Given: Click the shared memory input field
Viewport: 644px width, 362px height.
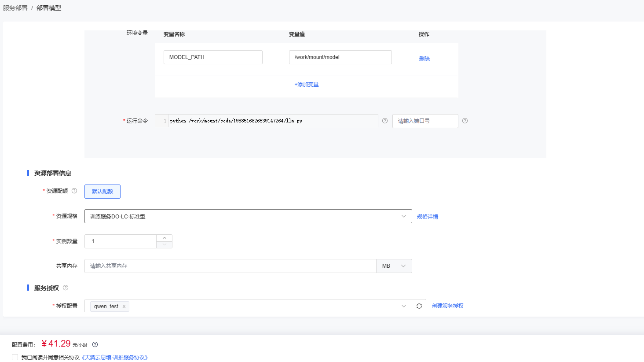Looking at the screenshot, I should pos(230,266).
